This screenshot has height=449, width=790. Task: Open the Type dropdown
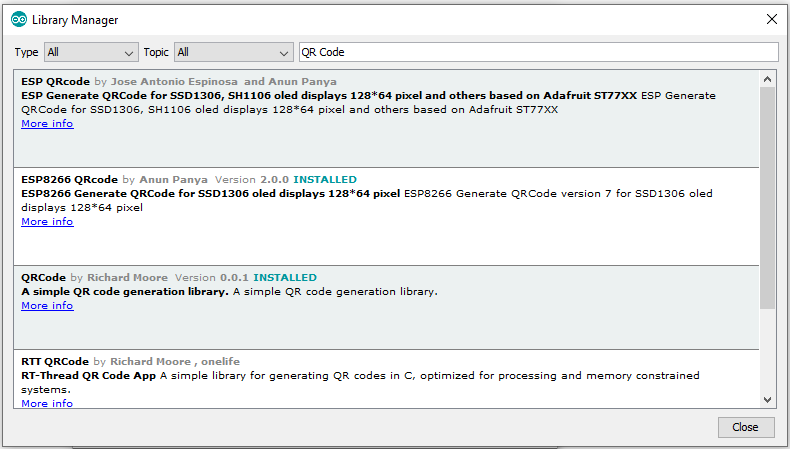click(91, 52)
